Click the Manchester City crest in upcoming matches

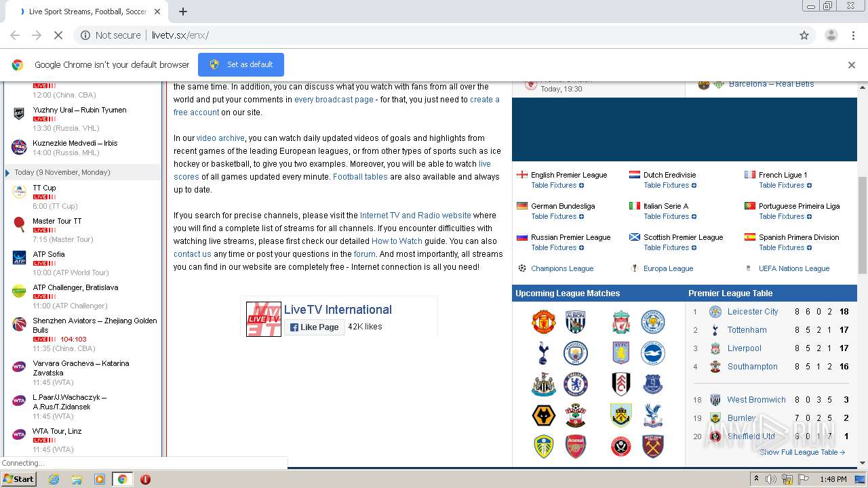tap(576, 353)
